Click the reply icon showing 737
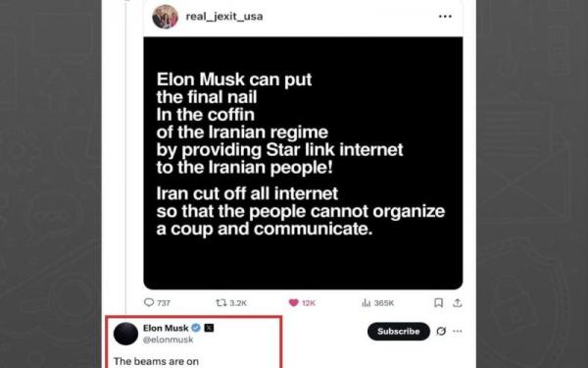 coord(149,302)
